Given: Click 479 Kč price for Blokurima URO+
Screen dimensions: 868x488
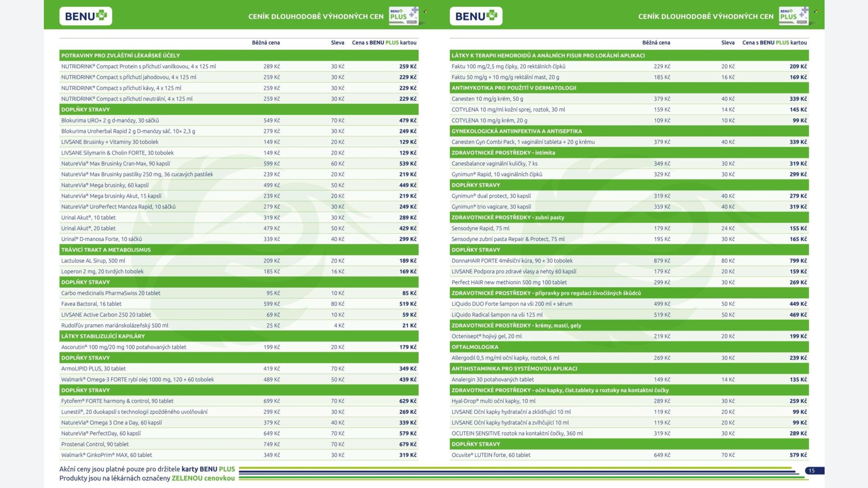Looking at the screenshot, I should click(407, 121).
